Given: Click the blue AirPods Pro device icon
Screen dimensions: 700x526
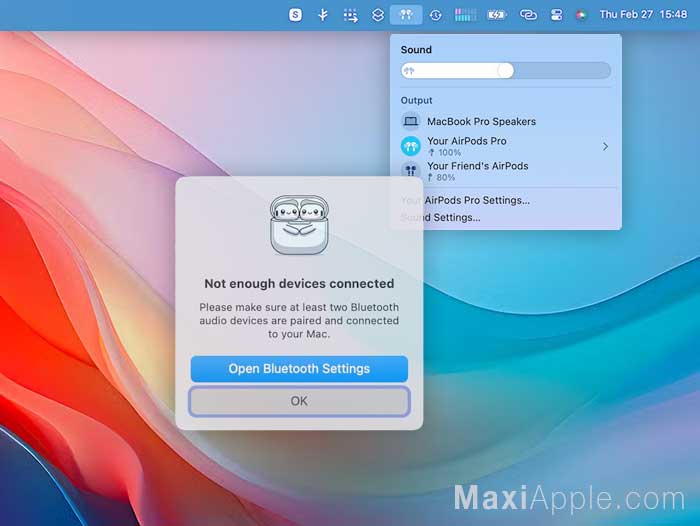Looking at the screenshot, I should (x=411, y=146).
